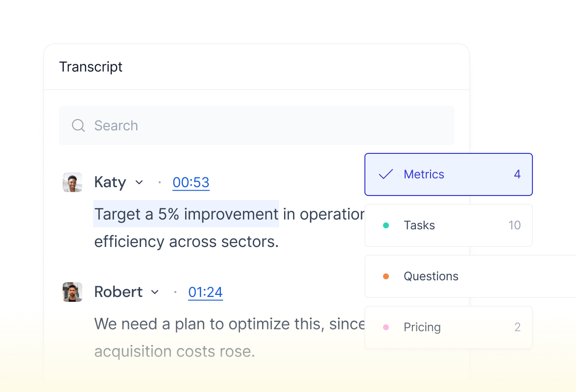Viewport: 576px width, 392px height.
Task: Click the checkmark next to Metrics
Action: 386,174
